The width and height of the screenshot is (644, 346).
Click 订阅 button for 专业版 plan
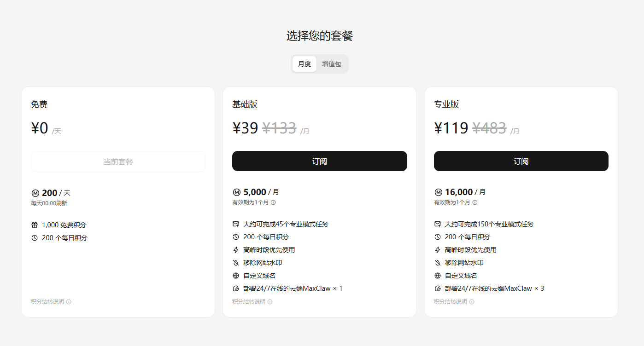coord(521,161)
